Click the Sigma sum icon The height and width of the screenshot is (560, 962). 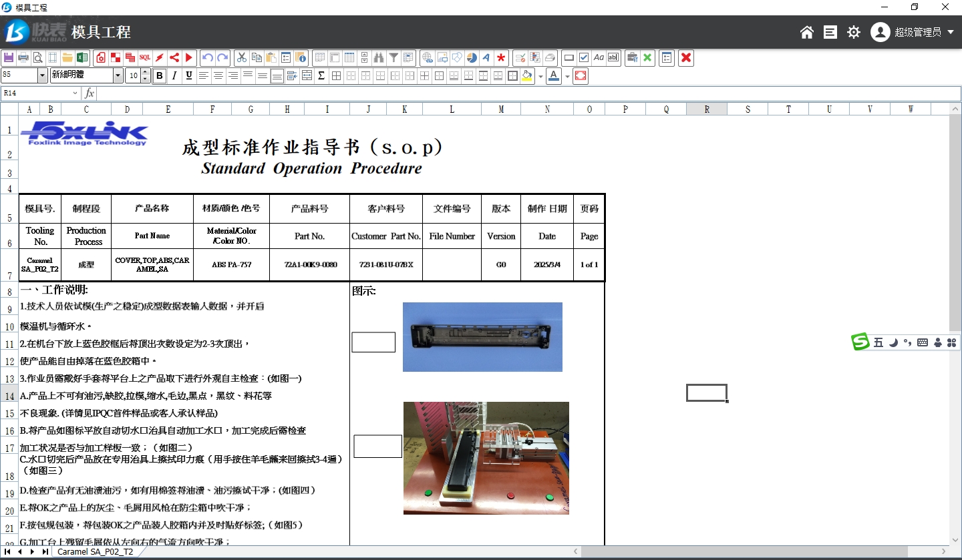(321, 75)
